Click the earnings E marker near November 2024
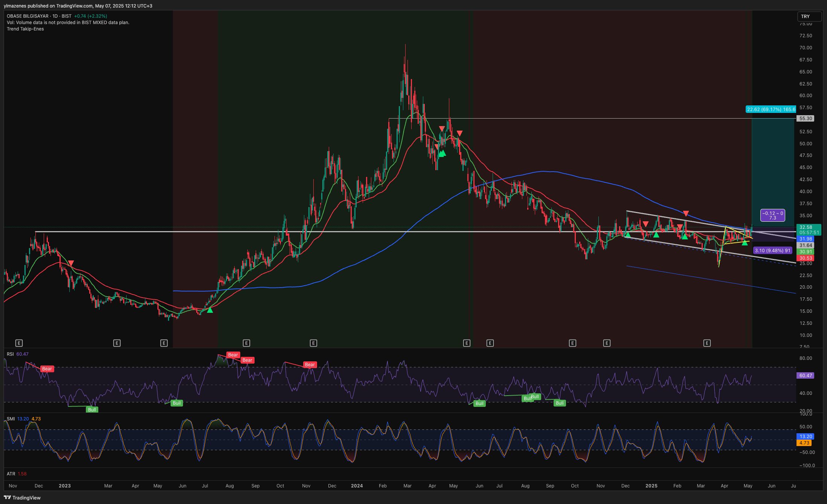The image size is (827, 504). pos(607,343)
